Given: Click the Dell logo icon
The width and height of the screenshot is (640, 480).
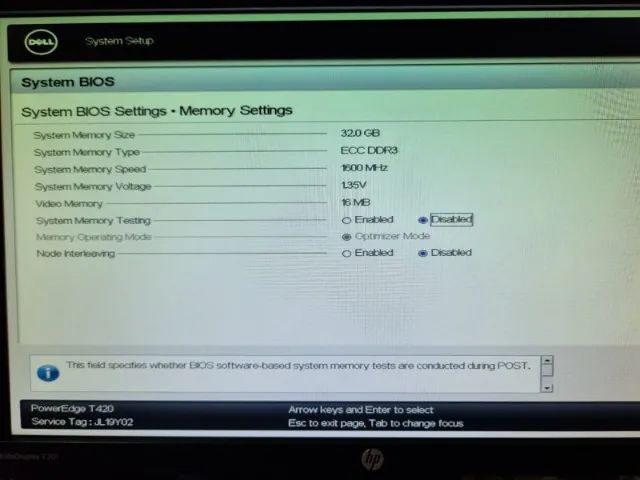Looking at the screenshot, I should 40,42.
